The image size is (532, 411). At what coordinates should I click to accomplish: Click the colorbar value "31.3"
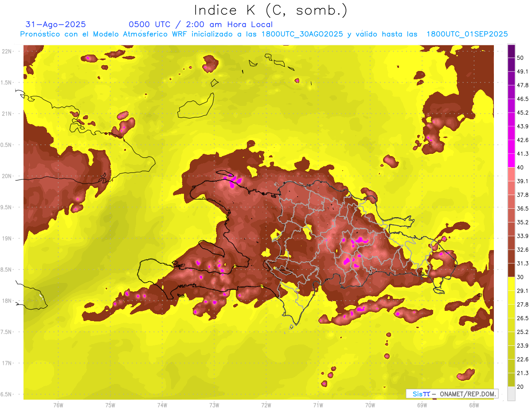[522, 263]
